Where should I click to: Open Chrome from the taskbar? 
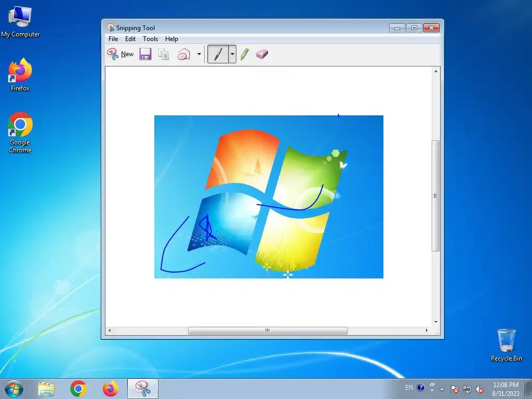tap(78, 389)
